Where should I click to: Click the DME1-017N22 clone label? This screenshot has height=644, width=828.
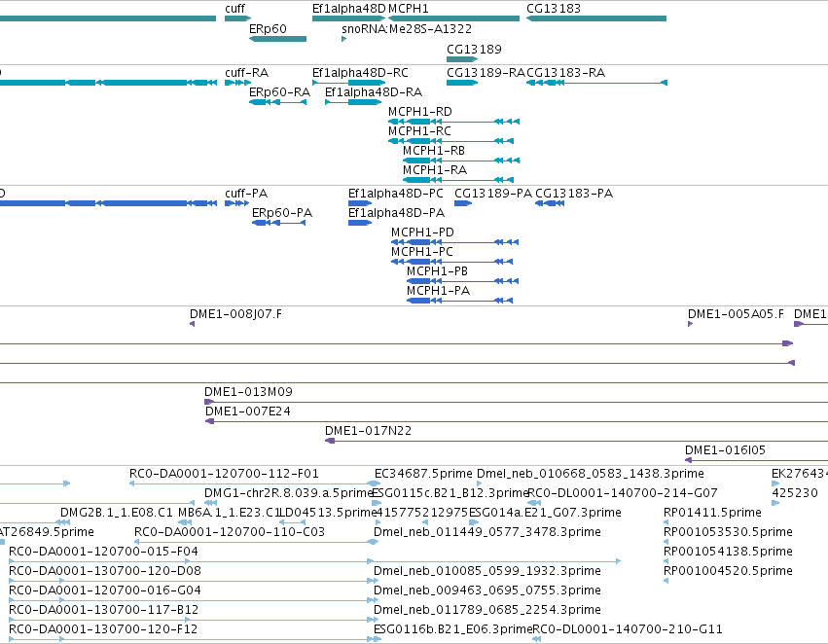coord(368,431)
